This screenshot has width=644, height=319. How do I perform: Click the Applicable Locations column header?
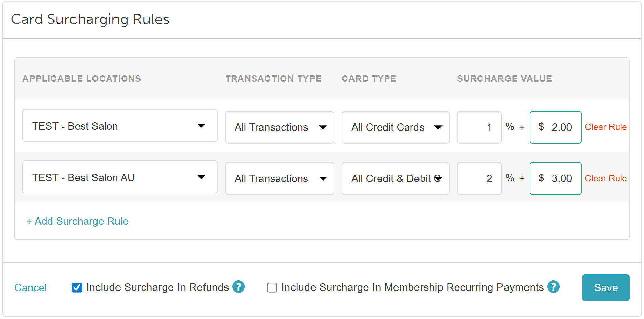(82, 78)
